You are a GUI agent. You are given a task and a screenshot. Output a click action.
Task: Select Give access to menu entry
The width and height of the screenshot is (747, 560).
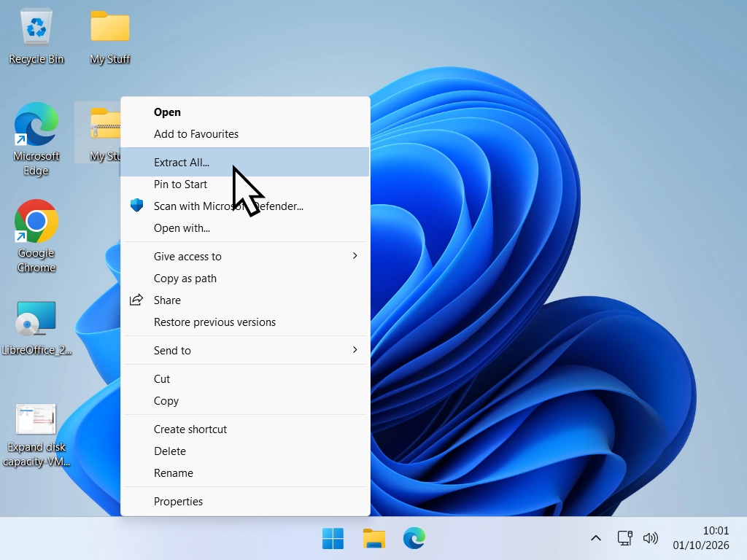click(x=245, y=257)
